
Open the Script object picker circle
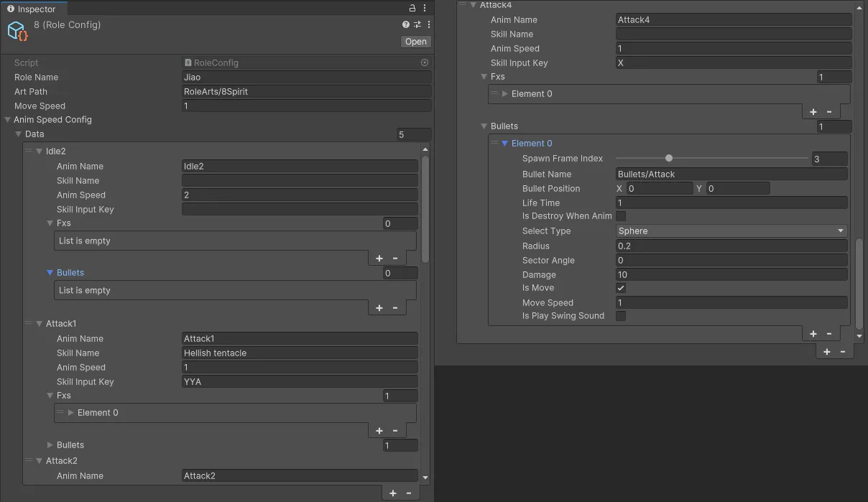tap(425, 62)
